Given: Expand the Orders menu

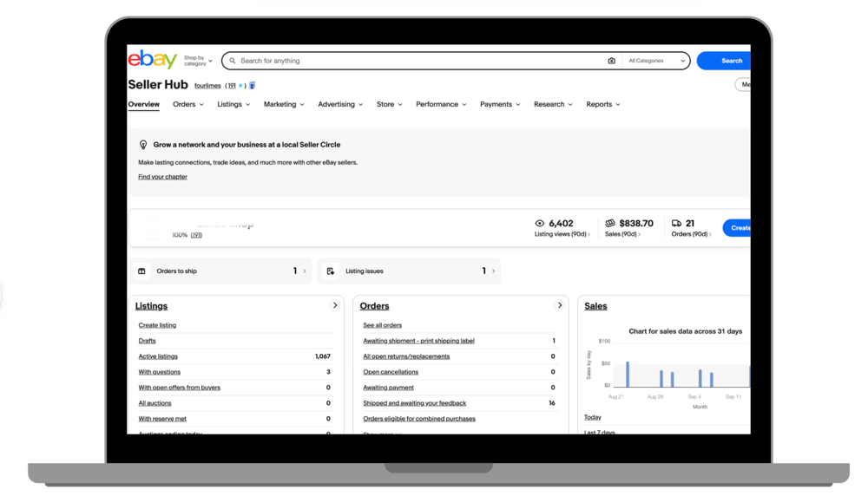Looking at the screenshot, I should [188, 105].
